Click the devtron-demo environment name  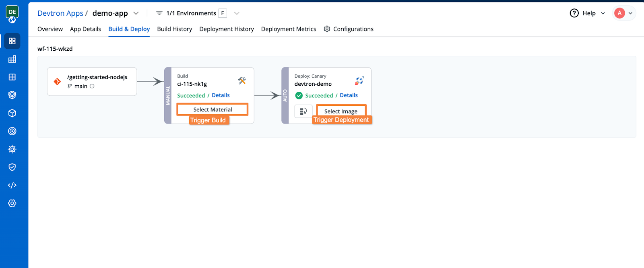pos(313,84)
